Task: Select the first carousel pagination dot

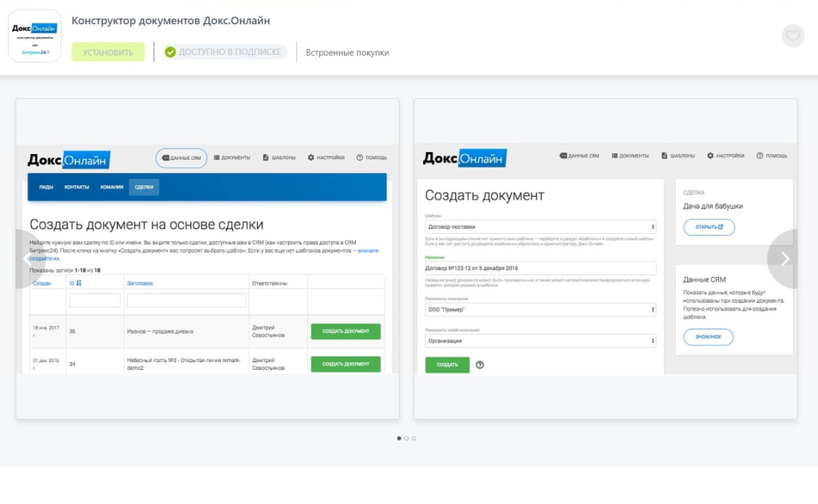Action: [x=399, y=438]
